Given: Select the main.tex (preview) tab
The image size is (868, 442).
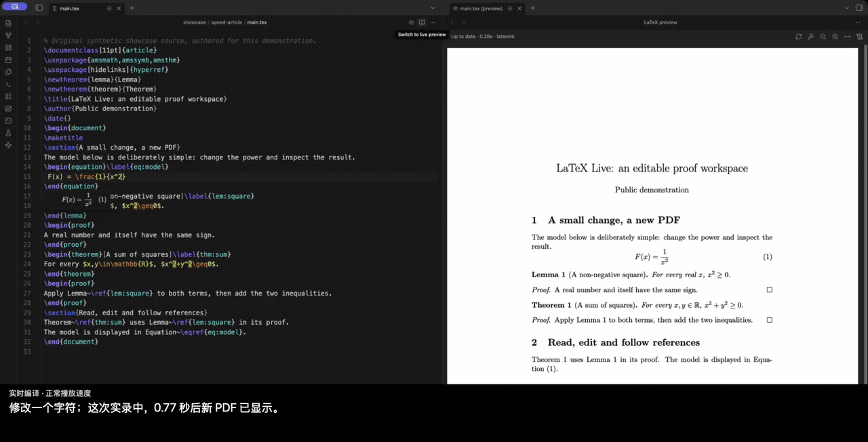Looking at the screenshot, I should click(x=481, y=8).
